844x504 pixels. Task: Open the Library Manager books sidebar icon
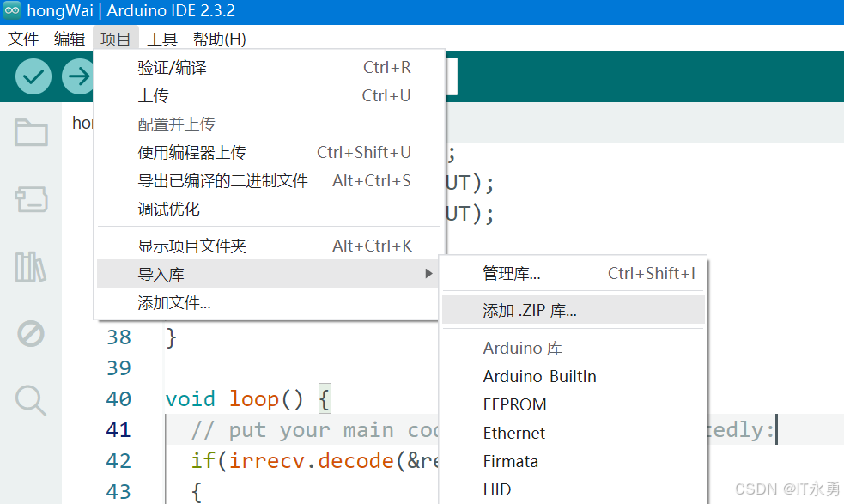31,266
